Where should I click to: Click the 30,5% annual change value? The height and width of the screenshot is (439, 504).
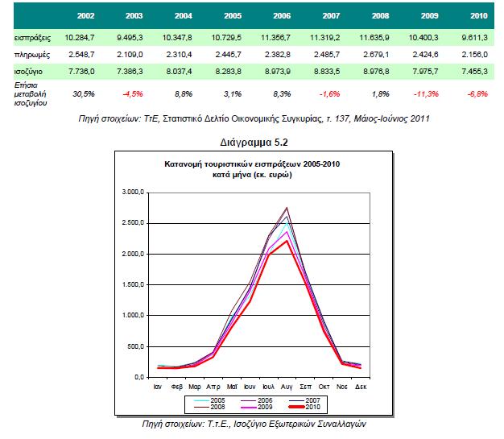pyautogui.click(x=84, y=94)
